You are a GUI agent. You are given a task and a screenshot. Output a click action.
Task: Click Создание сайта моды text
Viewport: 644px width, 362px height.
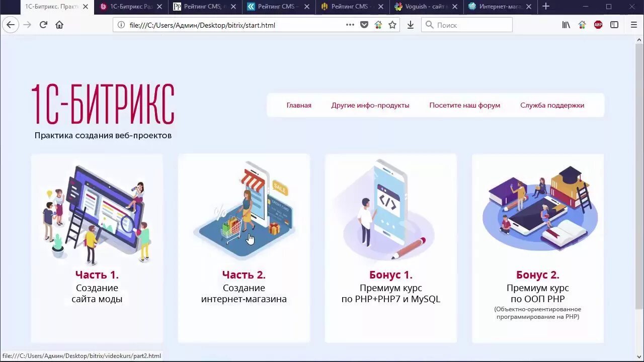click(97, 294)
